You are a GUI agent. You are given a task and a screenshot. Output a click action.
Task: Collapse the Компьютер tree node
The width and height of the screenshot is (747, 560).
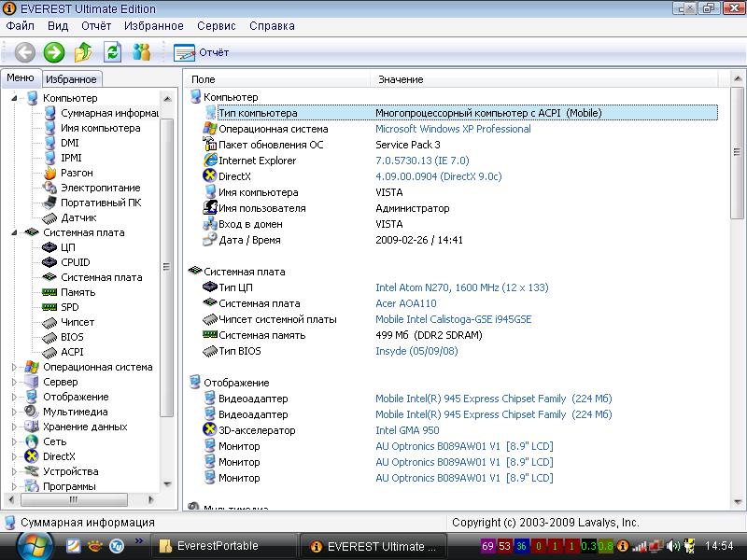tap(14, 98)
